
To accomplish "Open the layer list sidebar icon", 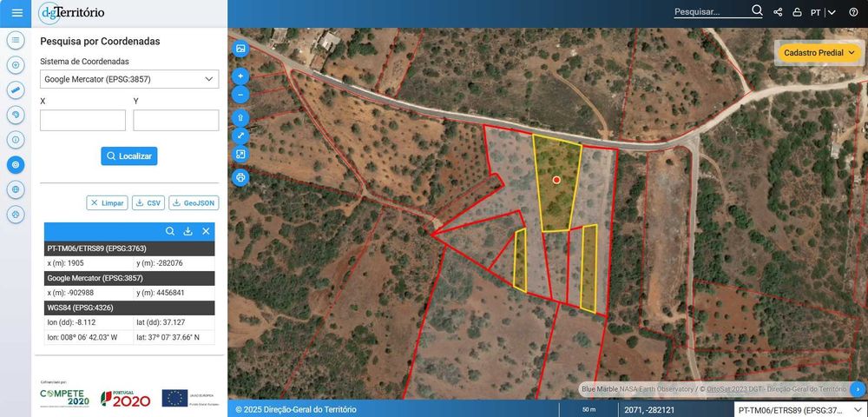I will point(16,40).
